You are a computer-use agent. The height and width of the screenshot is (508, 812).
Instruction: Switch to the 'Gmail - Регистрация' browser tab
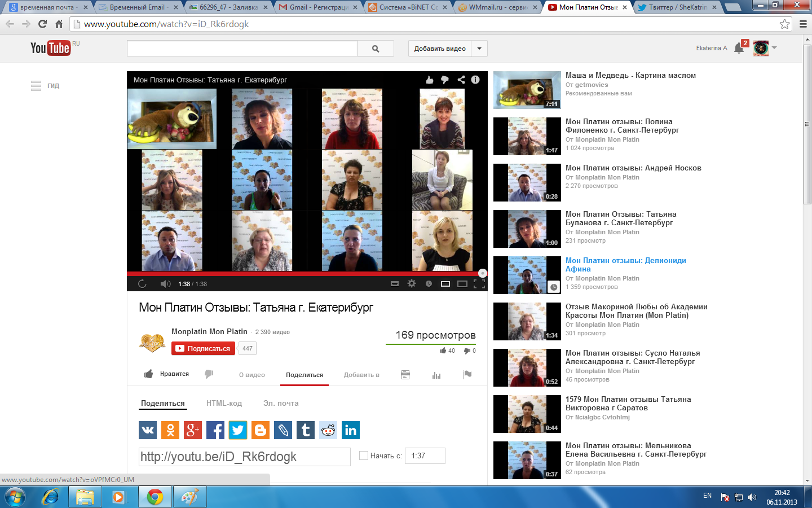point(318,7)
